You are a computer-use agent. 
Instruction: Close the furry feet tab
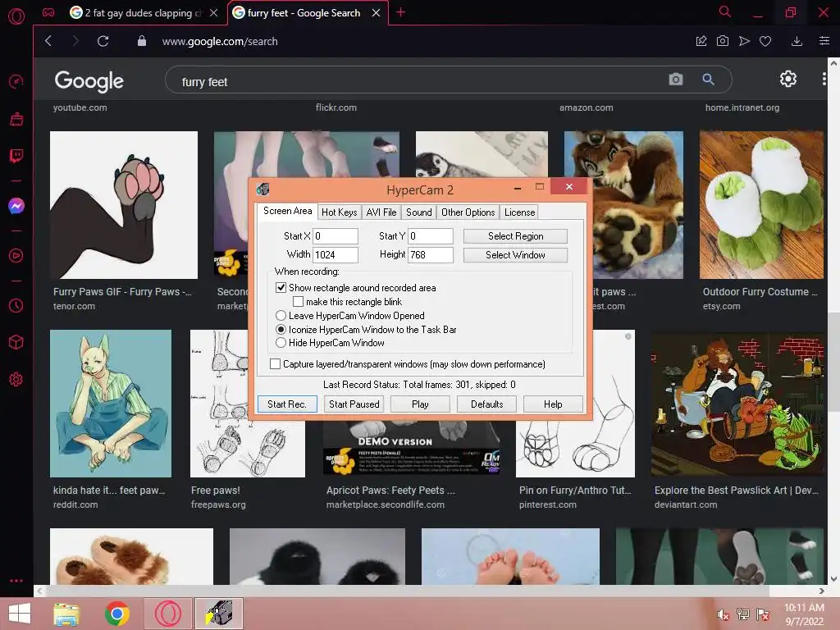376,12
